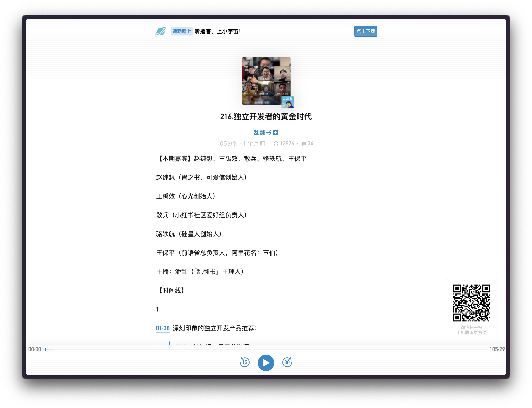Rewind 15 seconds
This screenshot has width=532, height=408.
coord(244,362)
